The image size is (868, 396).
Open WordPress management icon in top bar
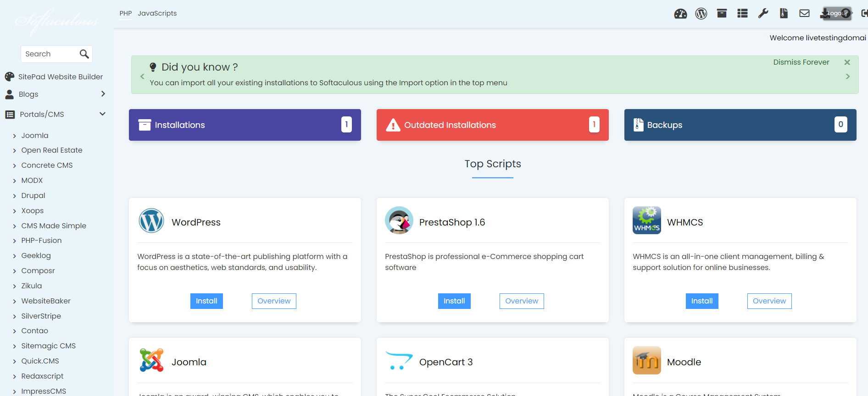pyautogui.click(x=701, y=14)
